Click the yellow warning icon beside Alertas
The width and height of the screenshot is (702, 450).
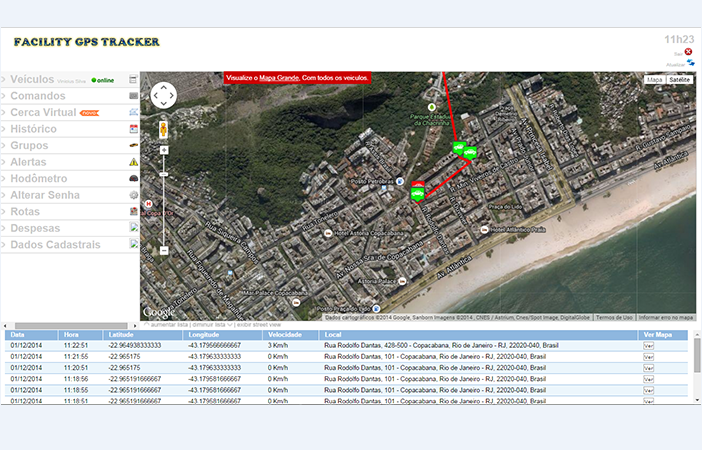click(x=133, y=162)
